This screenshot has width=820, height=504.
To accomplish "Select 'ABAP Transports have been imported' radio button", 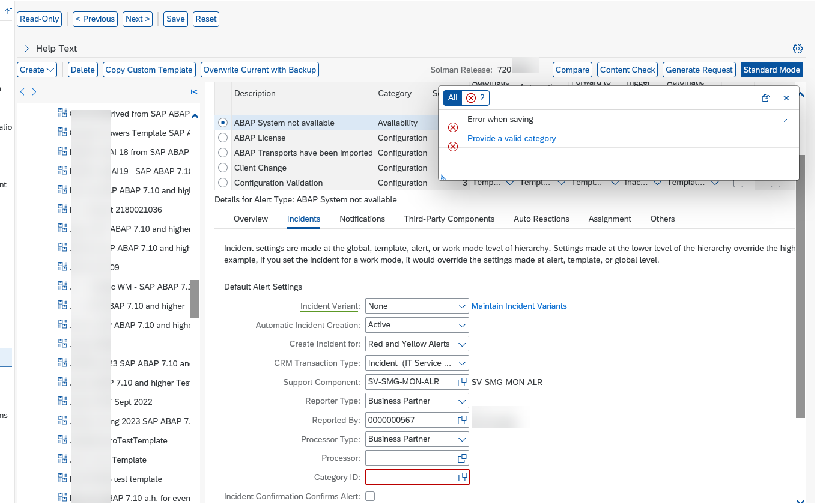I will tap(223, 153).
